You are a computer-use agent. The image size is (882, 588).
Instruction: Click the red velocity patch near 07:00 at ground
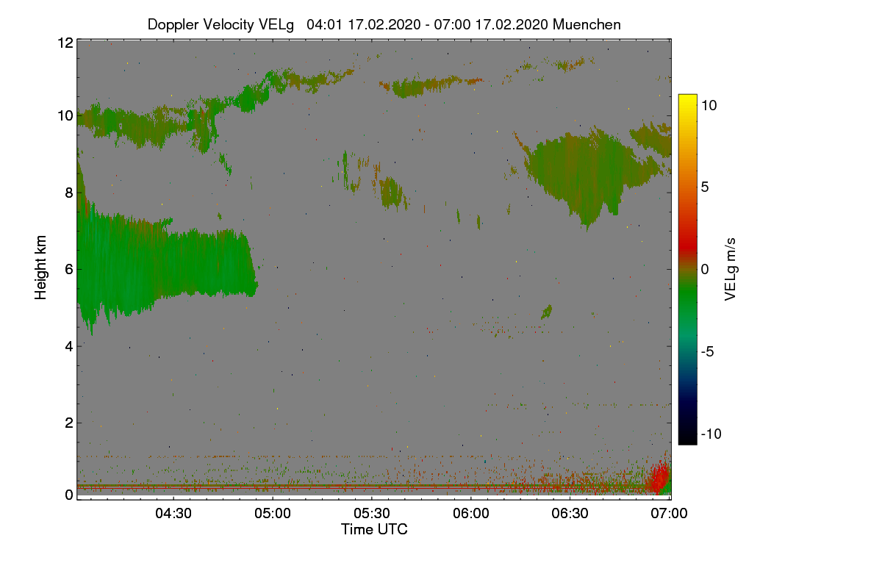[x=659, y=476]
